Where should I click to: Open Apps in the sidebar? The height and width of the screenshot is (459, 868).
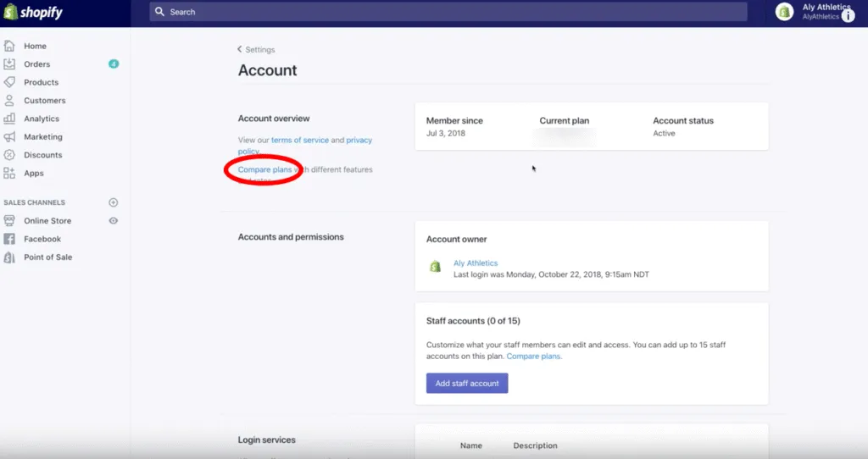[34, 173]
